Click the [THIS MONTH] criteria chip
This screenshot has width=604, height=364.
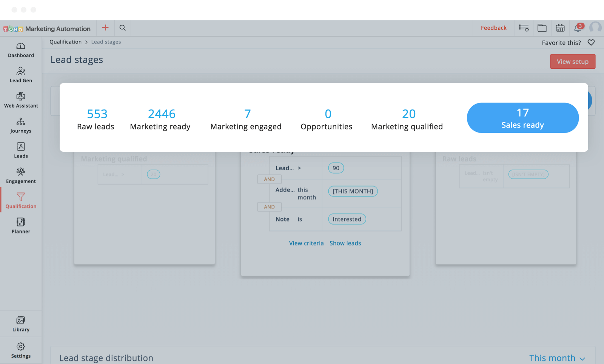(x=353, y=191)
